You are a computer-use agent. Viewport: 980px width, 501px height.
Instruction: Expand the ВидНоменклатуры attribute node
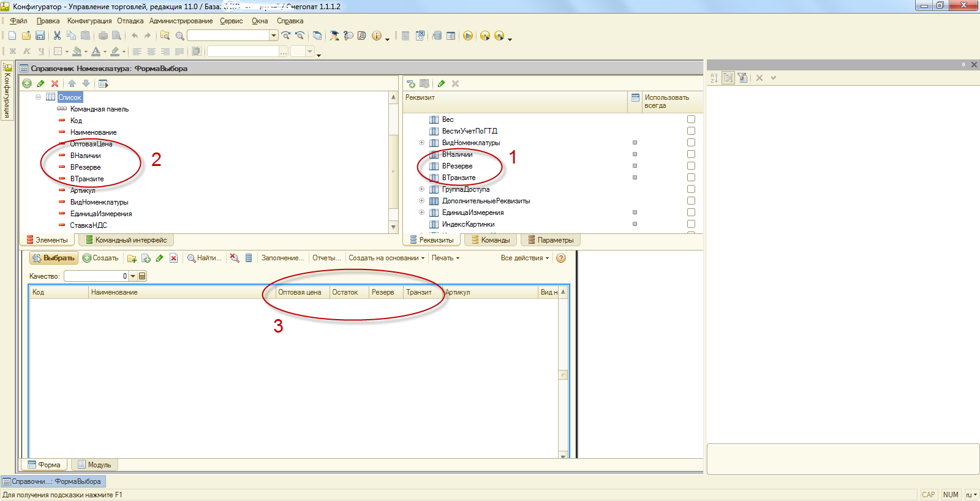[421, 143]
